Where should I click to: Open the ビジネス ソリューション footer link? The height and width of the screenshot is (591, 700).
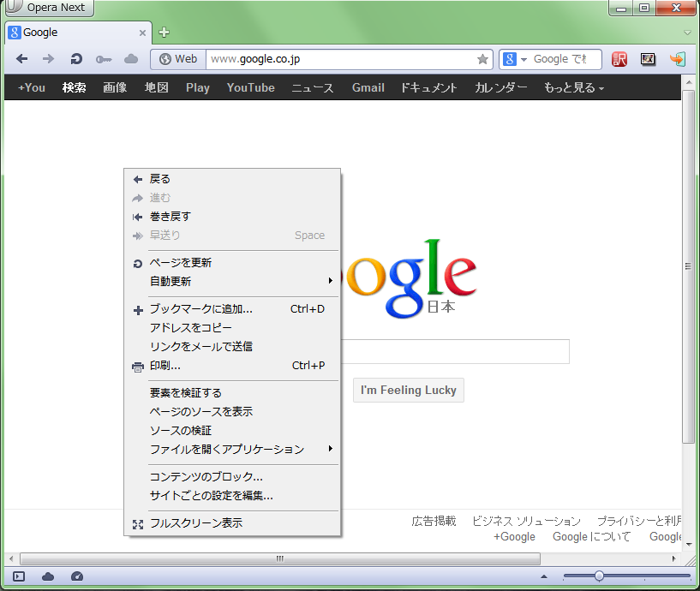pyautogui.click(x=526, y=521)
